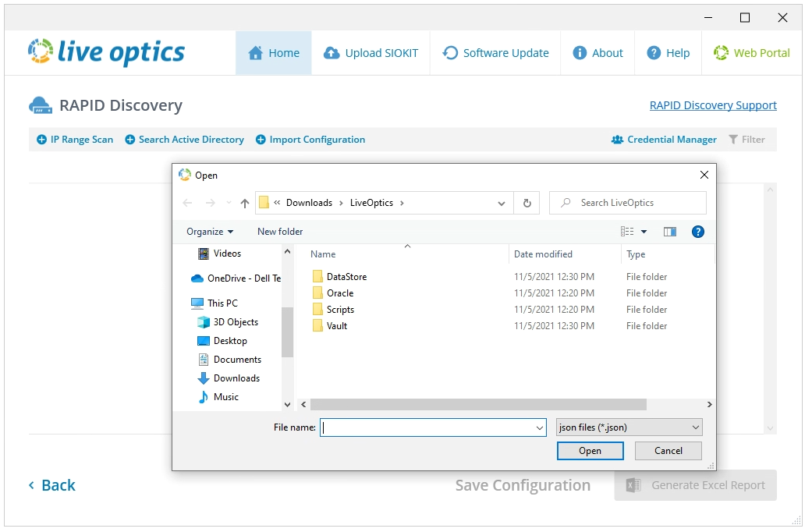
Task: Go back in Open dialog navigation
Action: coord(187,203)
